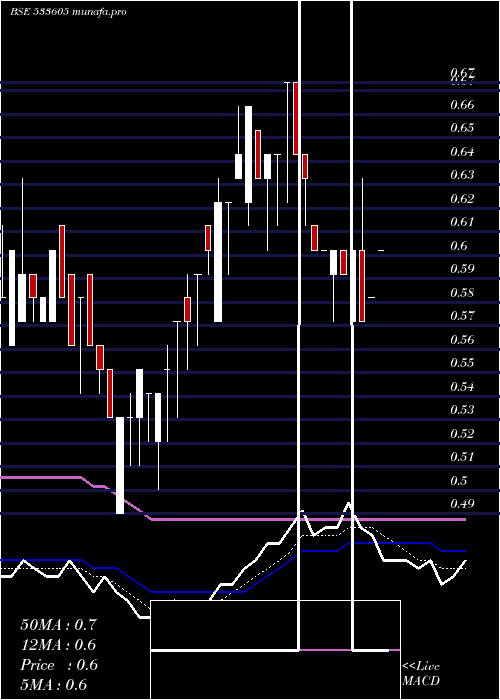Click the 0.64 price axis label
500x700 pixels.
tap(462, 152)
